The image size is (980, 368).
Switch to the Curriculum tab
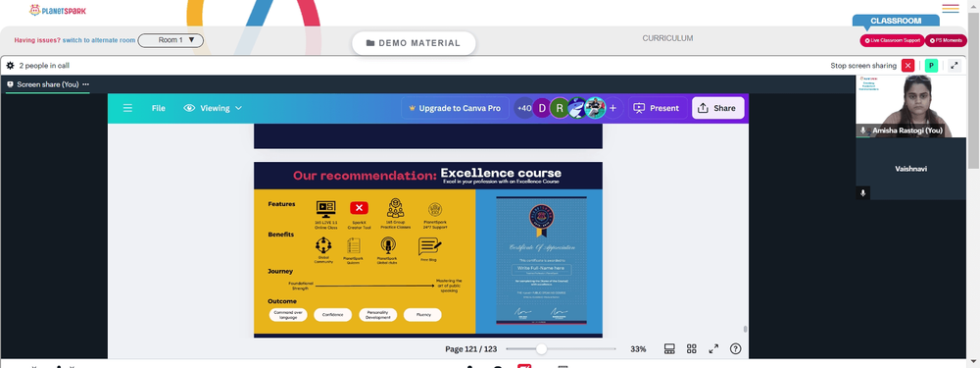tap(667, 38)
